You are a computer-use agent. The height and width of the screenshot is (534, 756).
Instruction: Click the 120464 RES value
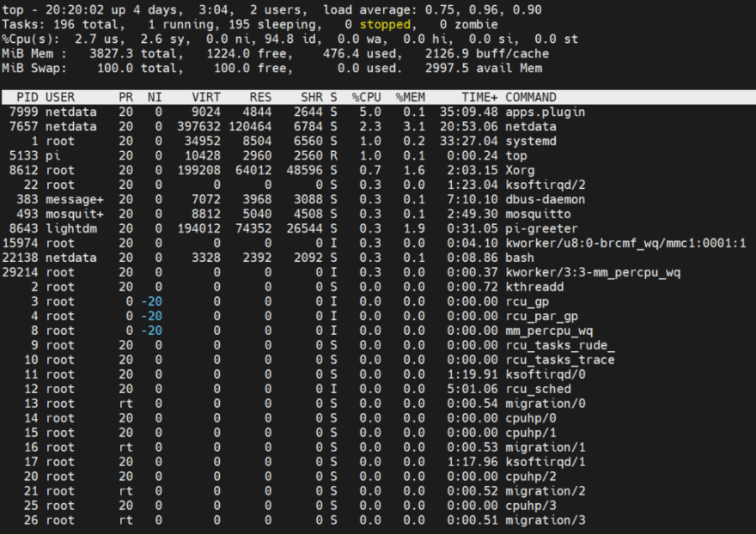pos(250,126)
